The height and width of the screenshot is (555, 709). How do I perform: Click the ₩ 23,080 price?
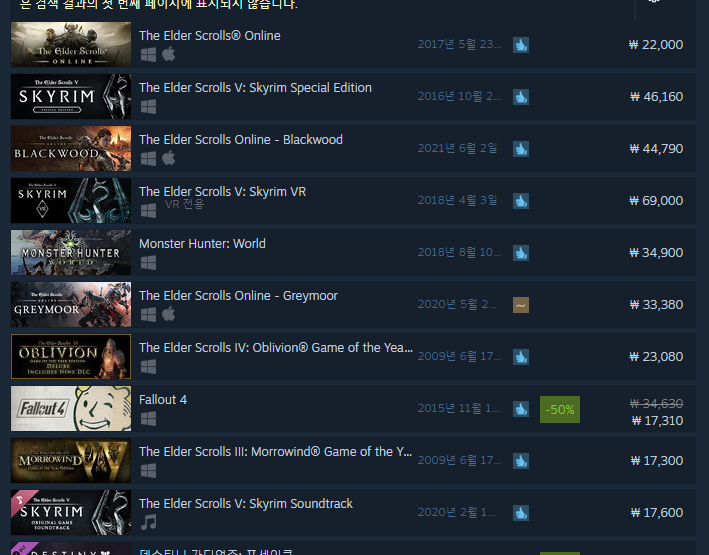tap(656, 357)
